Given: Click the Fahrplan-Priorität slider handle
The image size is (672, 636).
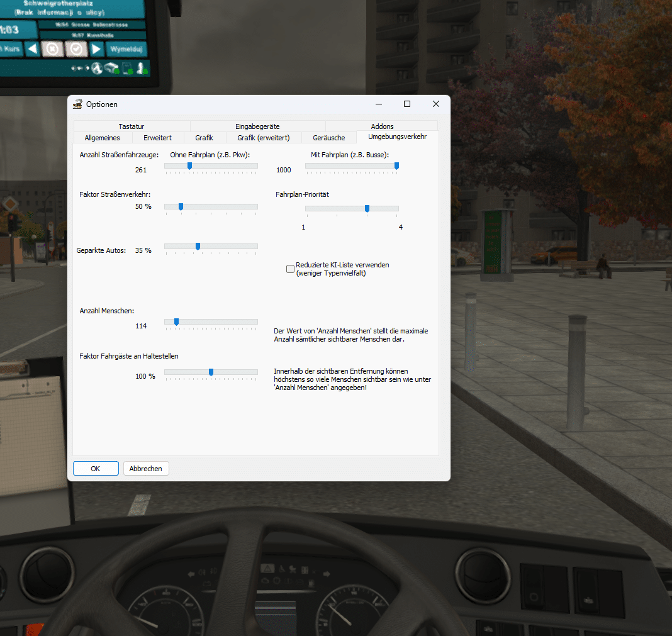Looking at the screenshot, I should coord(367,209).
